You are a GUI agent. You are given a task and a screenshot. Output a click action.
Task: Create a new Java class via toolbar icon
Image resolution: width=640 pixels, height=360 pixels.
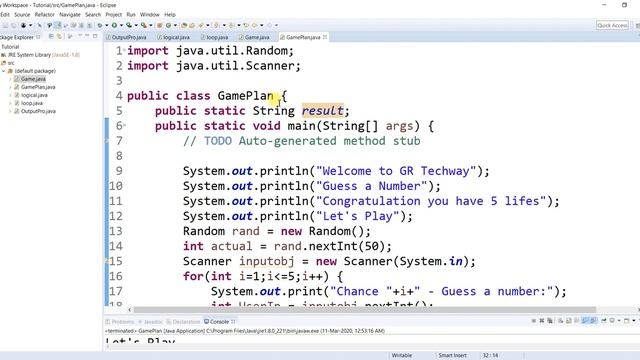pyautogui.click(x=169, y=25)
